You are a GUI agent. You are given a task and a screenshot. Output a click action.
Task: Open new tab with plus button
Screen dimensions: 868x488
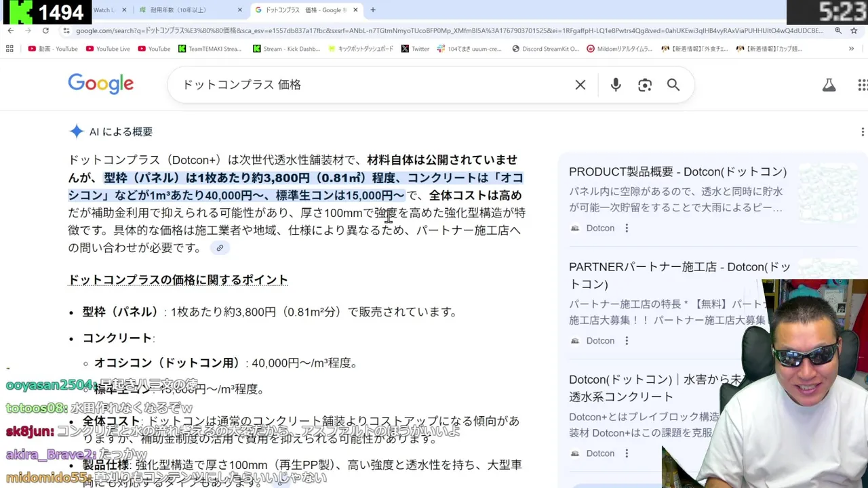pyautogui.click(x=372, y=10)
